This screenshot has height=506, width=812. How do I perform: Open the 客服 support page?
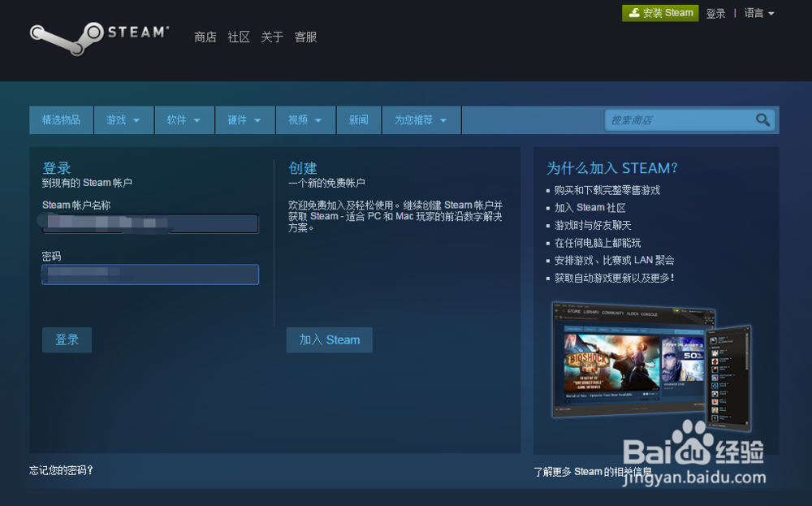[x=305, y=37]
